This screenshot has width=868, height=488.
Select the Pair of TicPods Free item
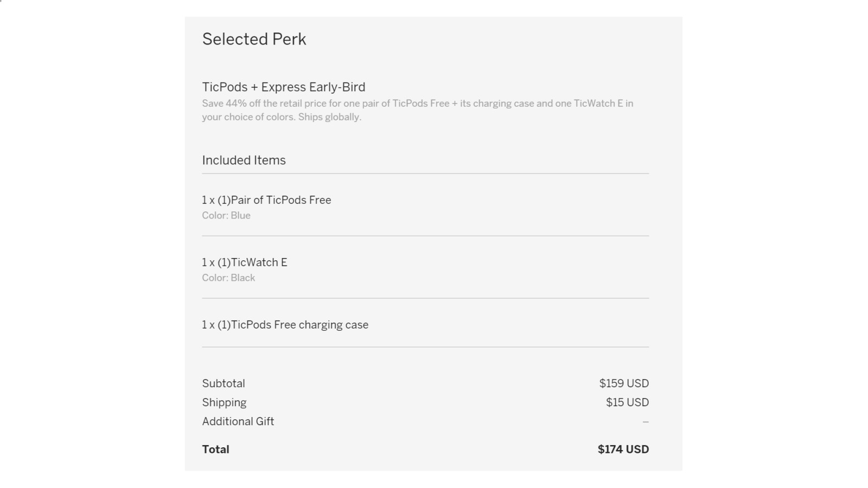point(266,200)
